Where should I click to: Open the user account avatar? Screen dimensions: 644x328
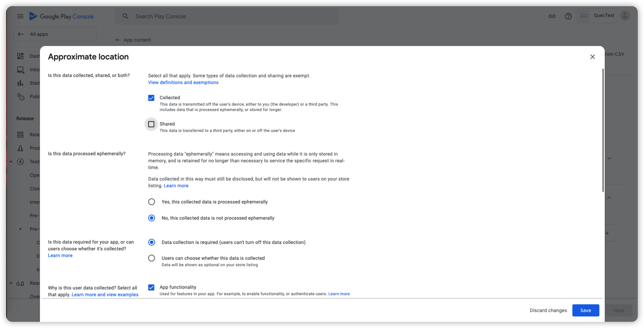(625, 16)
